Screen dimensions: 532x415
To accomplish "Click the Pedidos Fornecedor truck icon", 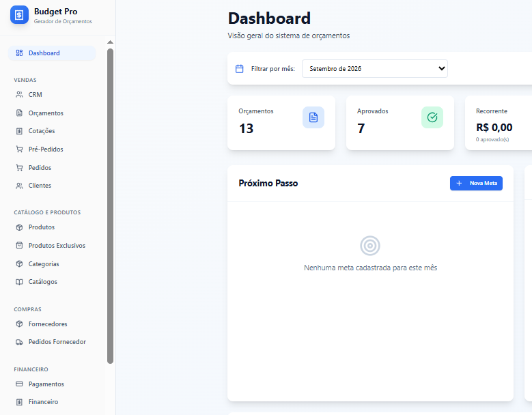I will (x=19, y=342).
